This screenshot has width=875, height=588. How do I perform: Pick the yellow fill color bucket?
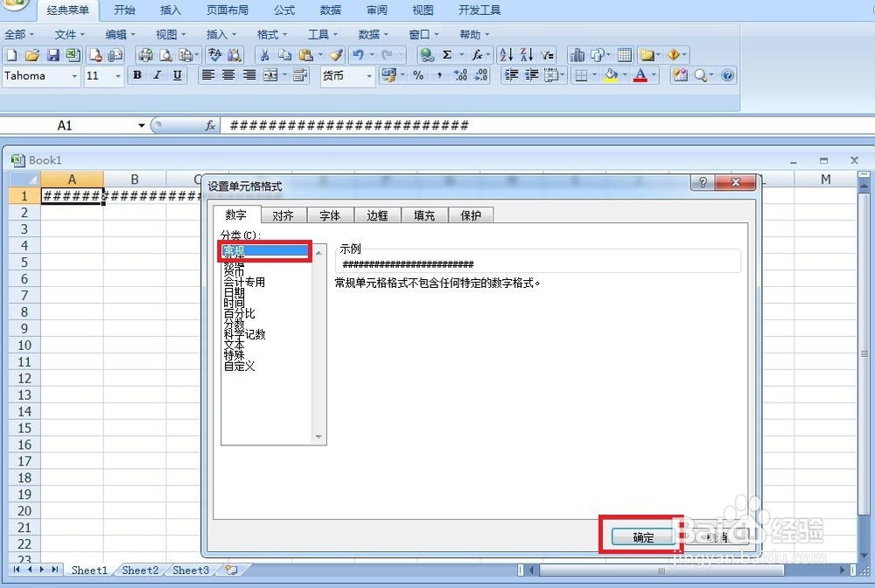point(611,75)
